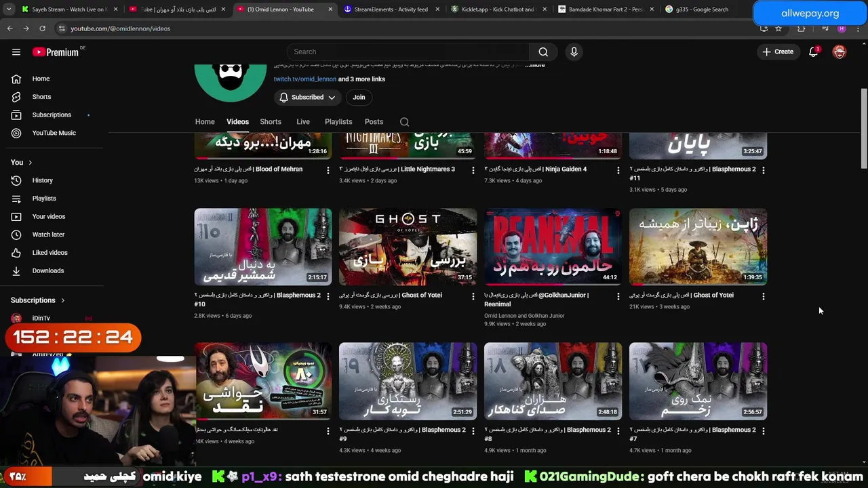The width and height of the screenshot is (868, 488).
Task: Open options for Blasphemous 2 #9 video
Action: coord(473,431)
